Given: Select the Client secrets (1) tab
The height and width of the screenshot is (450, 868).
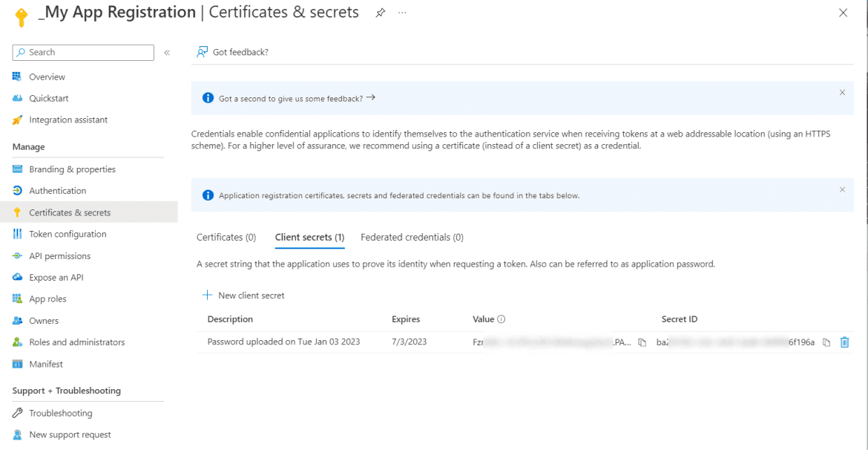Looking at the screenshot, I should [x=310, y=237].
